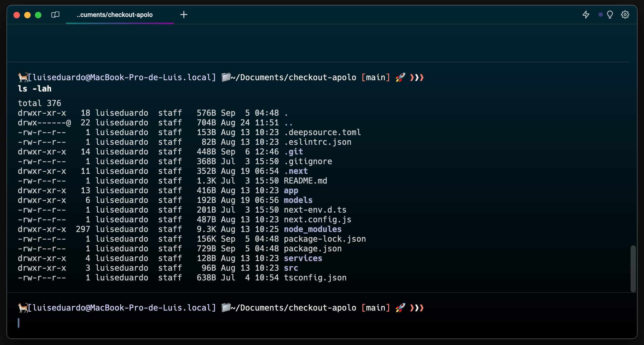Screen dimensions: 644x345
Task: Click the folder icon in the top prompt
Action: click(x=226, y=77)
